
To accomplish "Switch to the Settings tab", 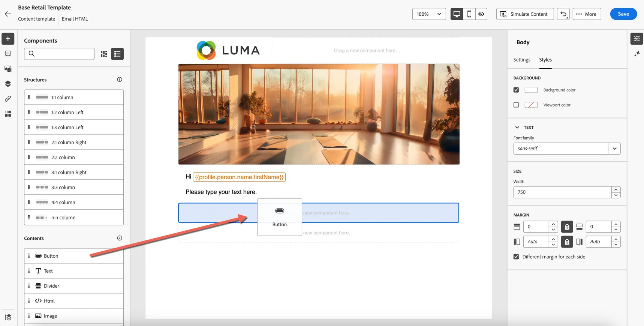I will pyautogui.click(x=522, y=60).
